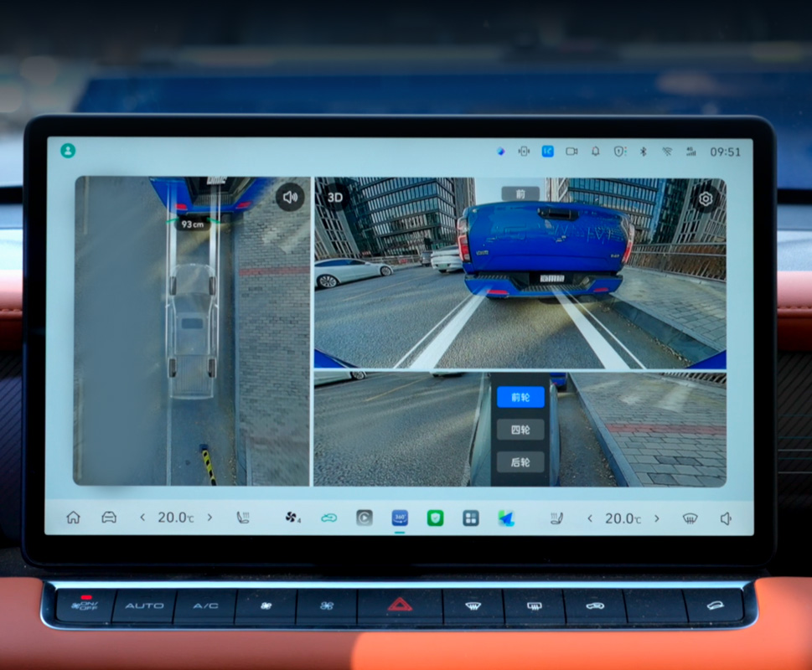This screenshot has width=812, height=670.
Task: Open the app grid launcher
Action: [471, 518]
